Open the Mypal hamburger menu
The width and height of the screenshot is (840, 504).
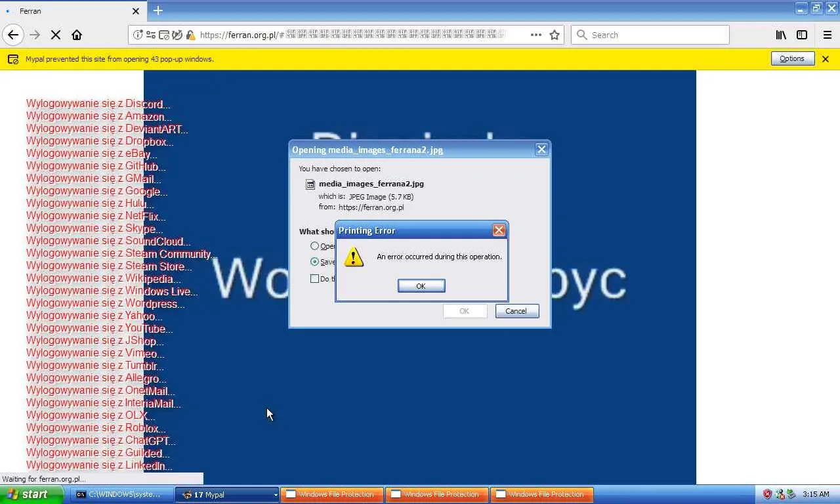828,35
